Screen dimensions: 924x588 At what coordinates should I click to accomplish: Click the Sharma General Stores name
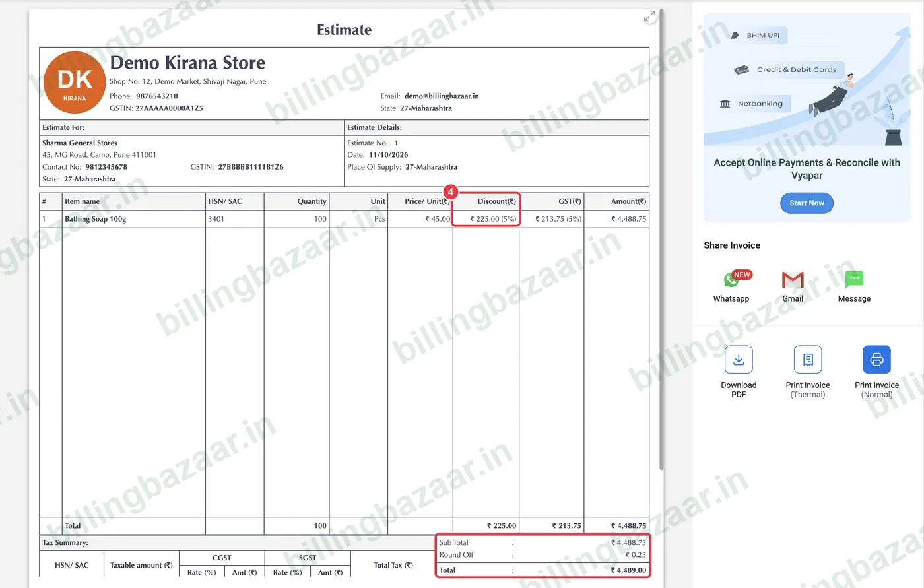(80, 143)
